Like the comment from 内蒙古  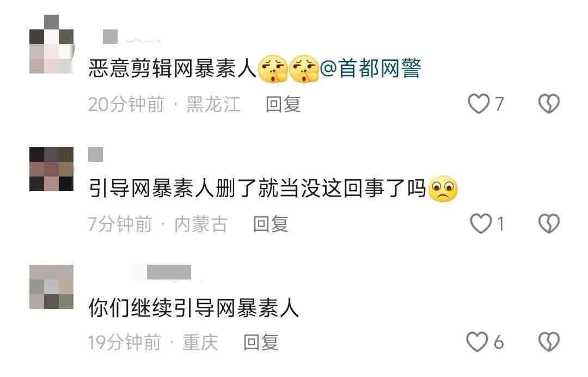481,223
